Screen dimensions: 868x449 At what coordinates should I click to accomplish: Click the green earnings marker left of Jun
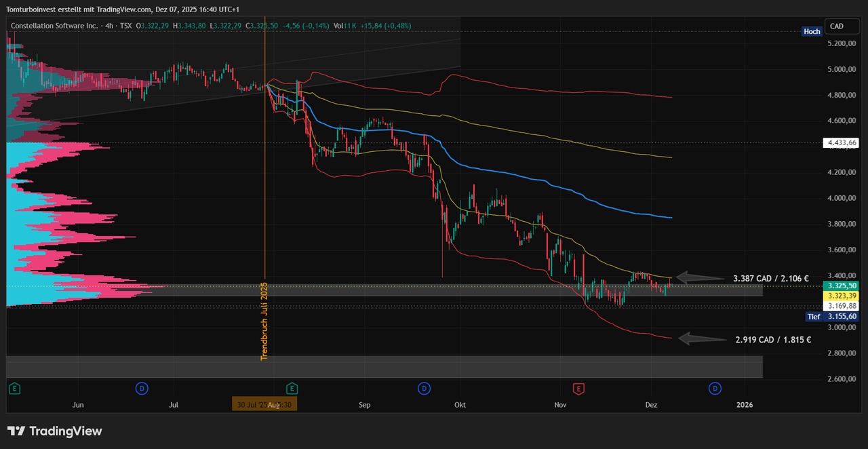pos(14,389)
